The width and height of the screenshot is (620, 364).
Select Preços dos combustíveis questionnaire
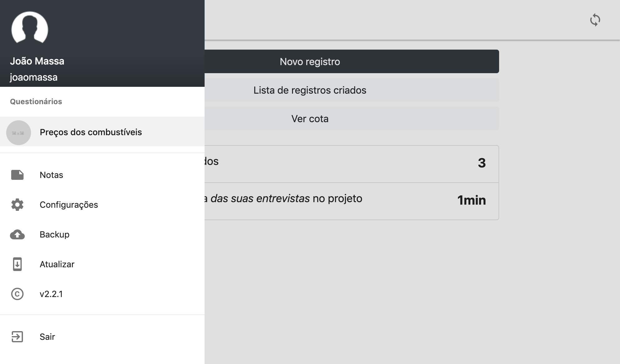102,131
